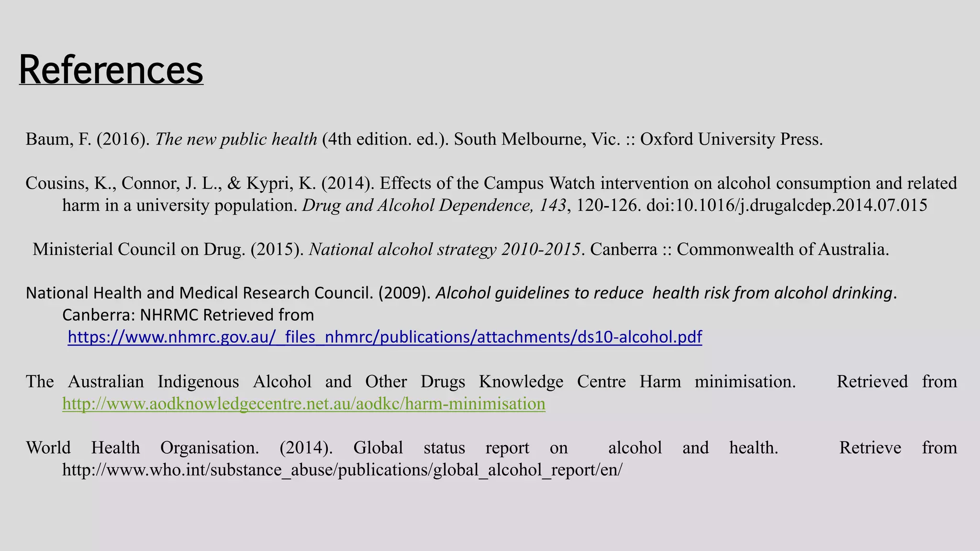Viewport: 980px width, 551px height.
Task: Select the Baum, F. (2016) reference line
Action: tap(424, 139)
